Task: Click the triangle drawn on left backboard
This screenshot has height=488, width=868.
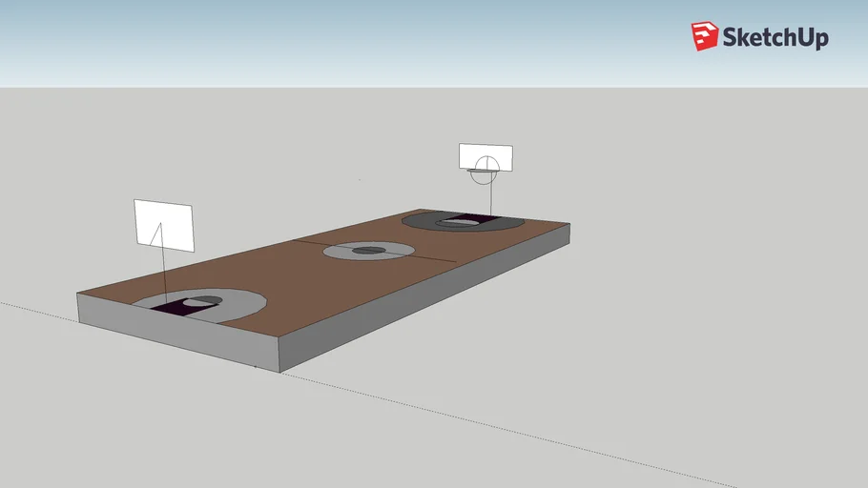Action: (155, 235)
